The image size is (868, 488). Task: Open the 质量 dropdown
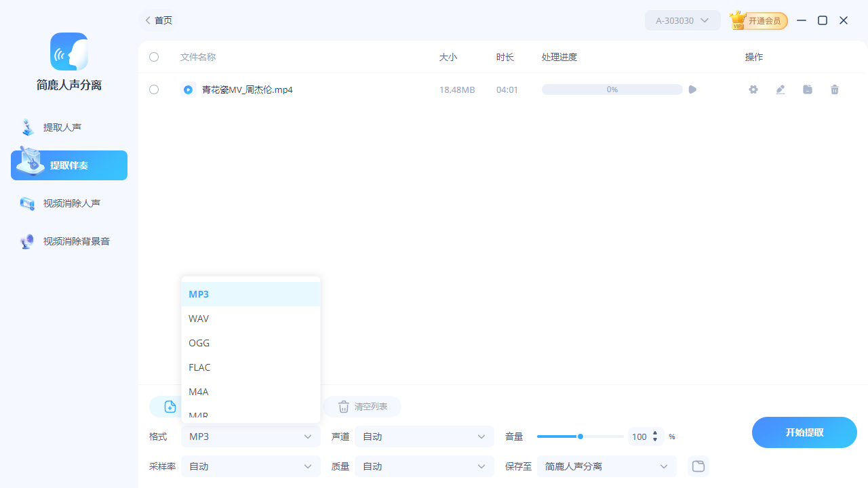(424, 466)
